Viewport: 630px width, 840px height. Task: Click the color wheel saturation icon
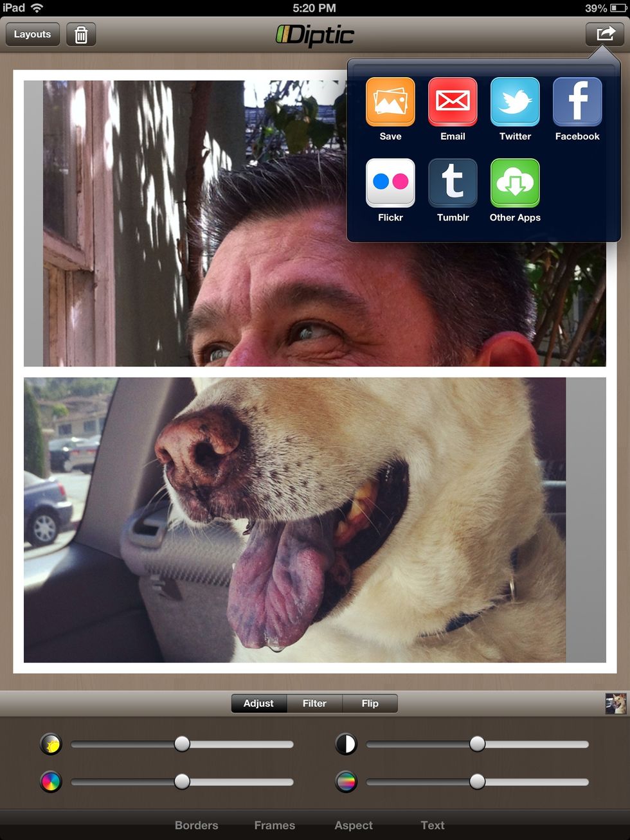[51, 782]
